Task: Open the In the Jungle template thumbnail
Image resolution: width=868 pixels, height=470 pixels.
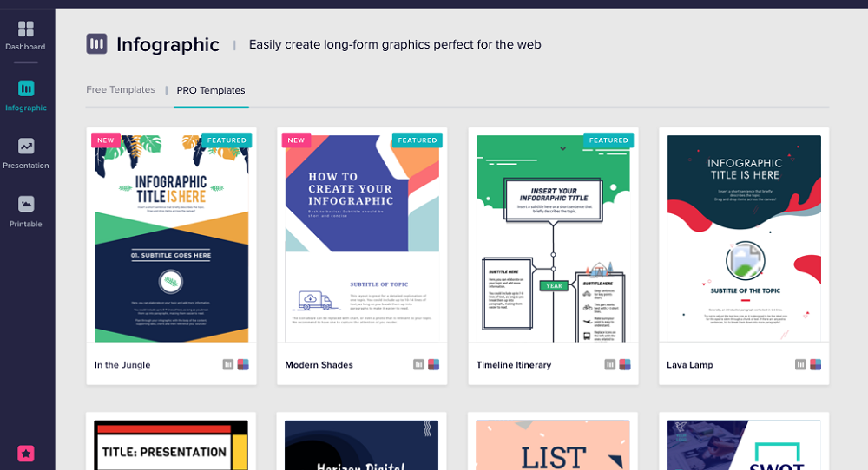Action: click(171, 238)
